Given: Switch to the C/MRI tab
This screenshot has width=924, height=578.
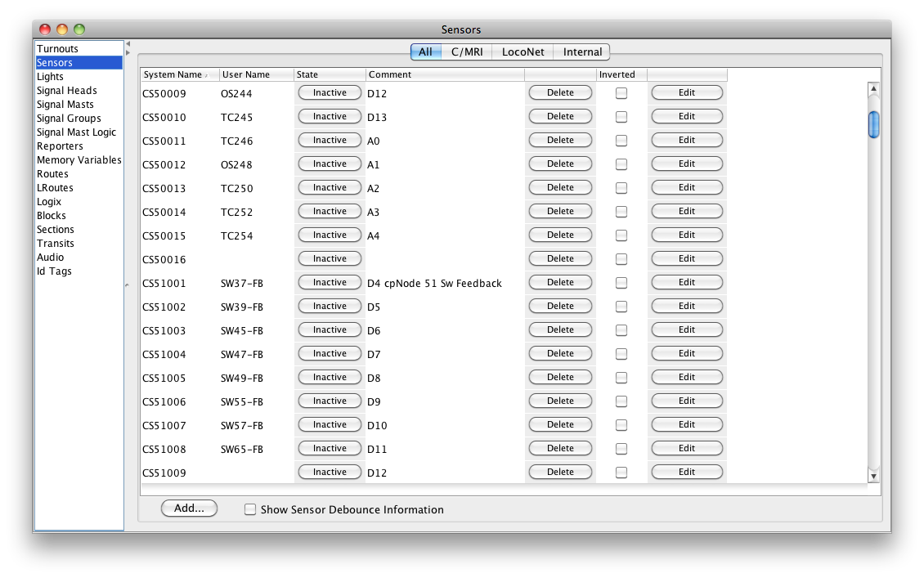Looking at the screenshot, I should (x=467, y=52).
